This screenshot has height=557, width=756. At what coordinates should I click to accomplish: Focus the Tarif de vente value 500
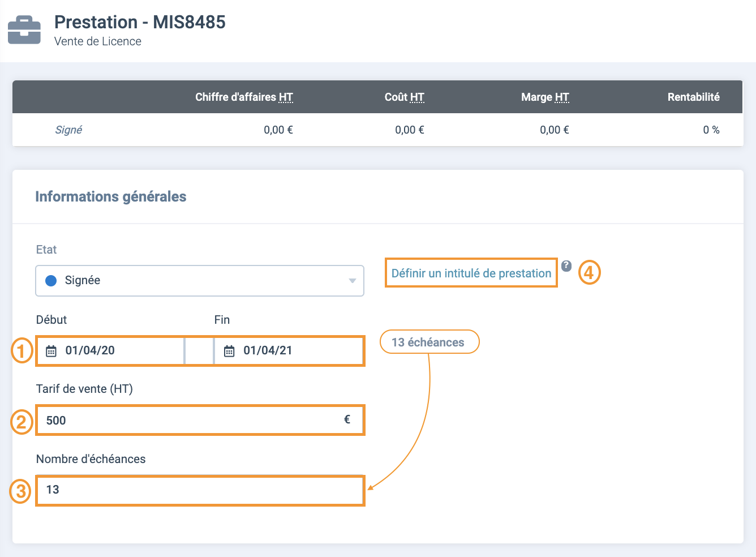pos(57,421)
